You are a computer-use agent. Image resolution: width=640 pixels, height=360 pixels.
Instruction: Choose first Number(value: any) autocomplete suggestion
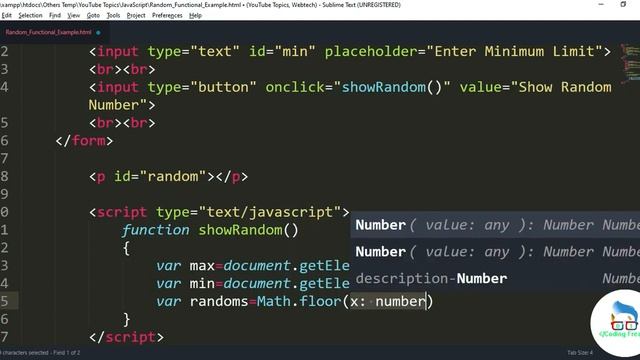[x=495, y=225]
